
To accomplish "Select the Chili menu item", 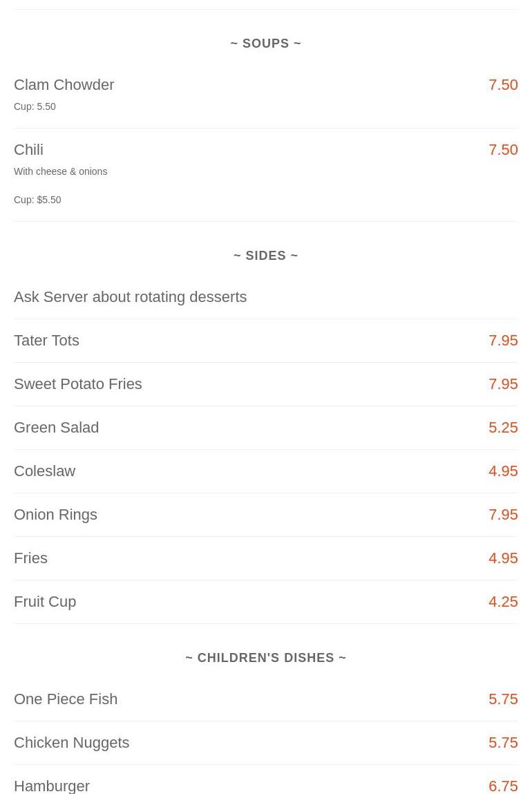I will click(x=28, y=150).
